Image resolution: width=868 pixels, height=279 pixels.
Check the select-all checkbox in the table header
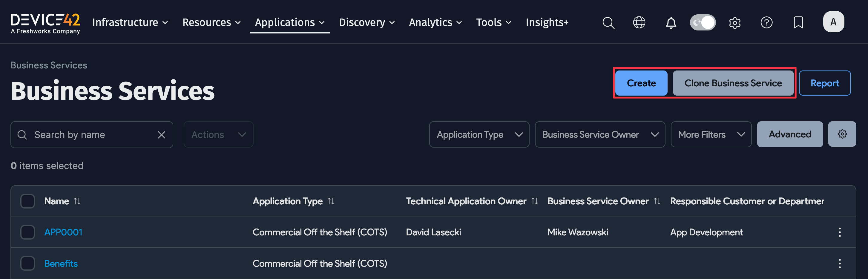pos(28,201)
